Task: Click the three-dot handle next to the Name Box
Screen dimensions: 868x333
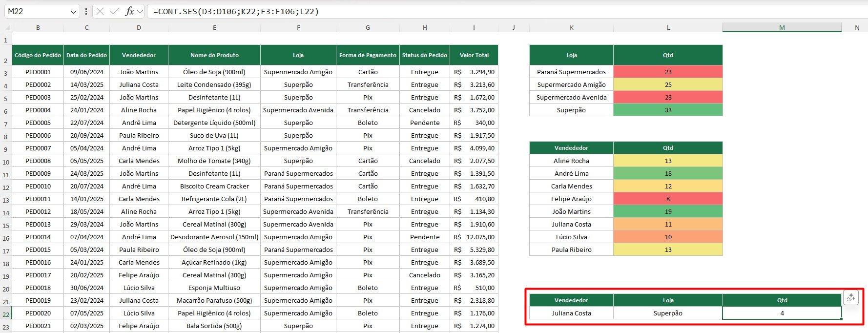Action: [86, 11]
